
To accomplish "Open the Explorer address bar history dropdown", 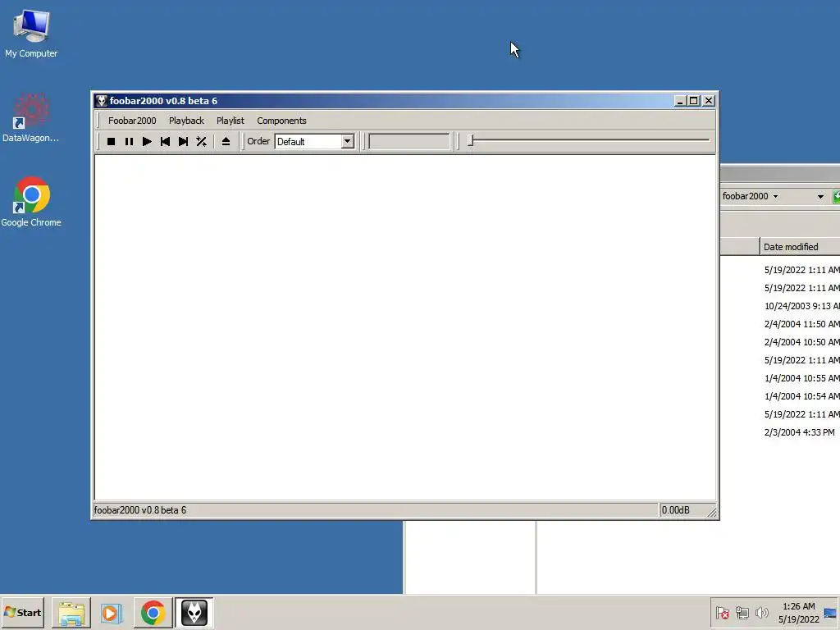I will tap(820, 197).
